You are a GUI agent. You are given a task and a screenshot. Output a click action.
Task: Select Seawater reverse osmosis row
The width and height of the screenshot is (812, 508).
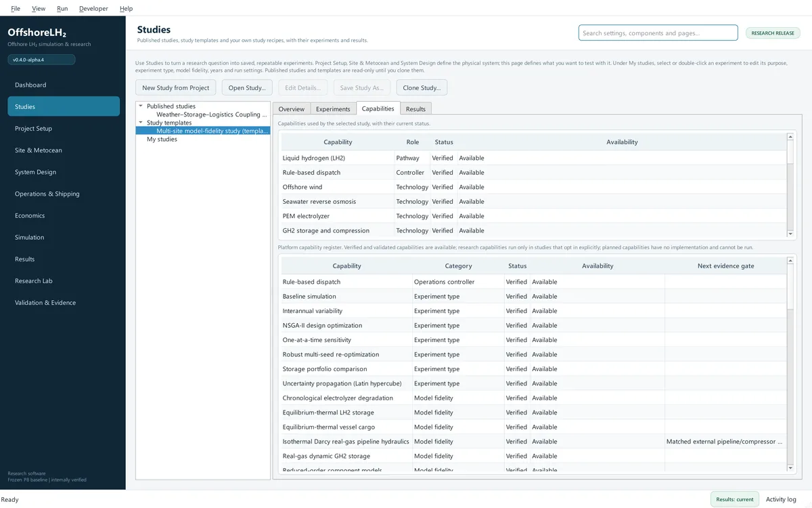tap(534, 201)
